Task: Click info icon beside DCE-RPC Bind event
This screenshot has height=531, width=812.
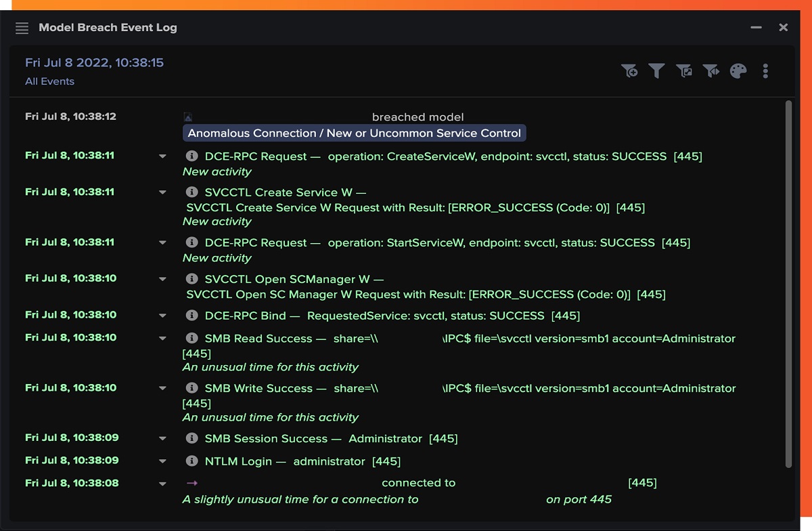Action: tap(191, 315)
